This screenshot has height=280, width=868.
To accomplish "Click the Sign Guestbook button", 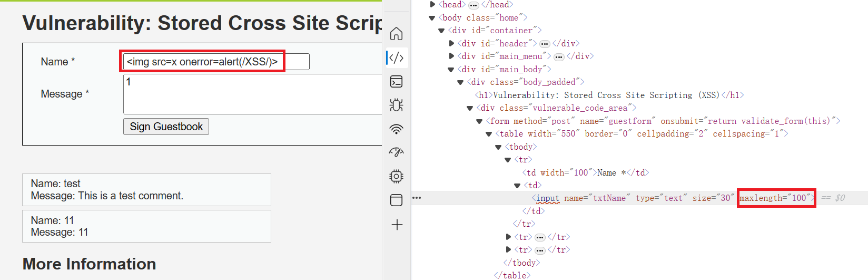I will pyautogui.click(x=166, y=127).
